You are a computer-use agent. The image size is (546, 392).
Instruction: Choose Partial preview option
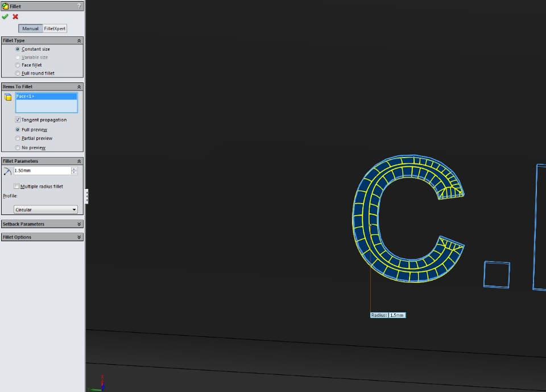(x=18, y=138)
